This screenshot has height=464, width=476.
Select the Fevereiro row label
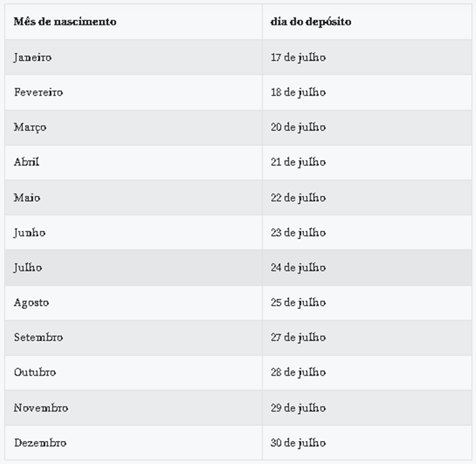pos(38,92)
